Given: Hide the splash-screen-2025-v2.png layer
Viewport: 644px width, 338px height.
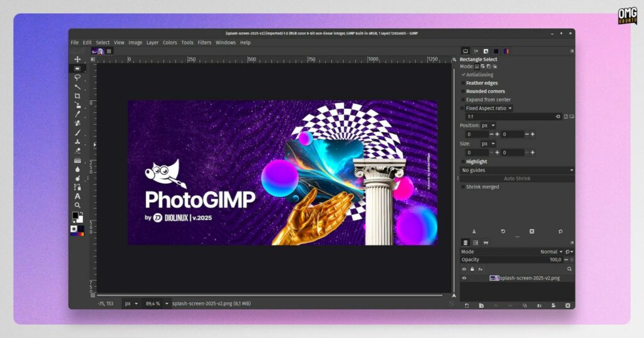Looking at the screenshot, I should 464,278.
